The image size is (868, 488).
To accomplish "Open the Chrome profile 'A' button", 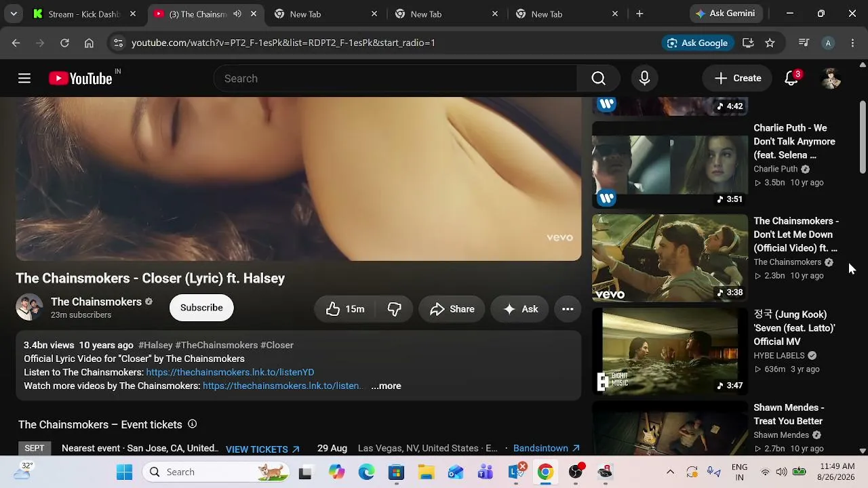I will tap(827, 43).
